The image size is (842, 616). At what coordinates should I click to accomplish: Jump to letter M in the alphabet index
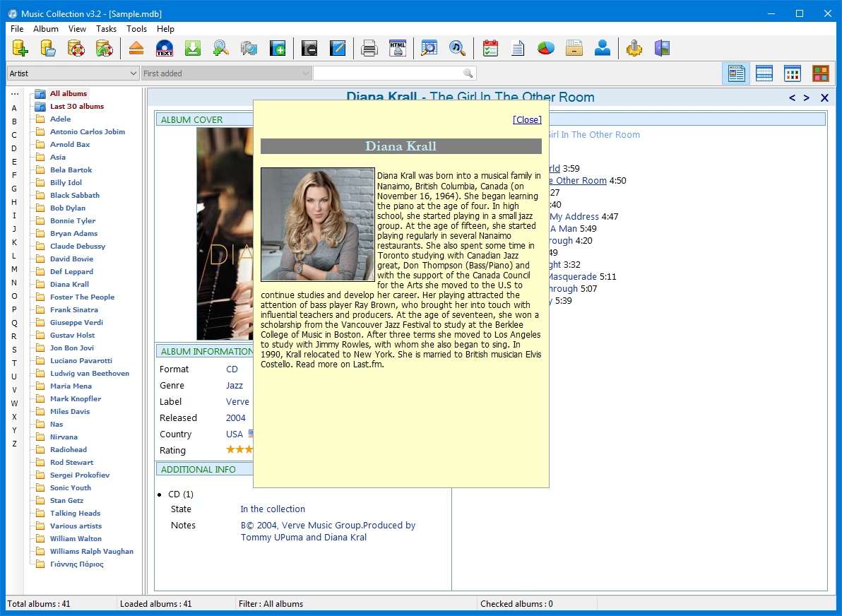(x=15, y=269)
